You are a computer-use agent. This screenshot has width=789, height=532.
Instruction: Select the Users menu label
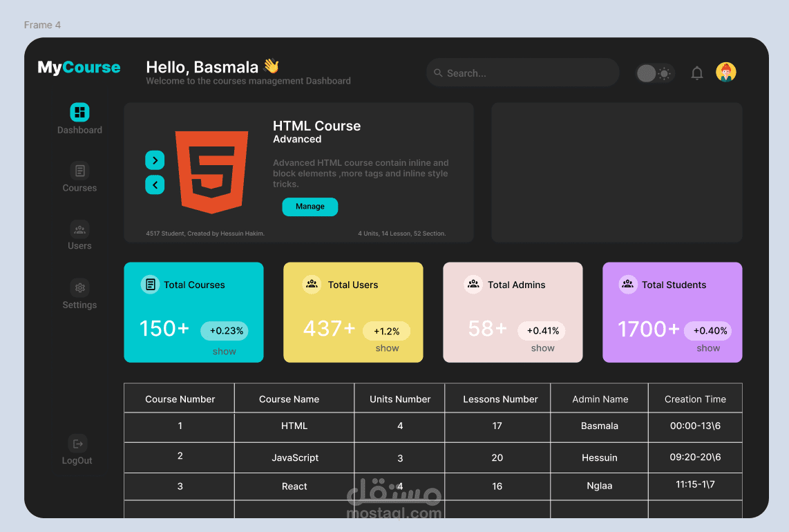[79, 245]
